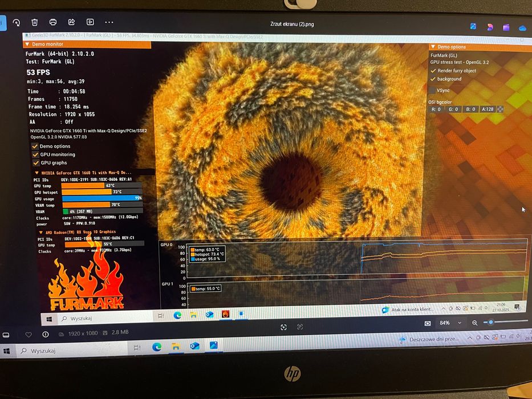Viewport: 532px width, 399px height.
Task: Open the 84% zoom level dropdown
Action: pos(460,323)
